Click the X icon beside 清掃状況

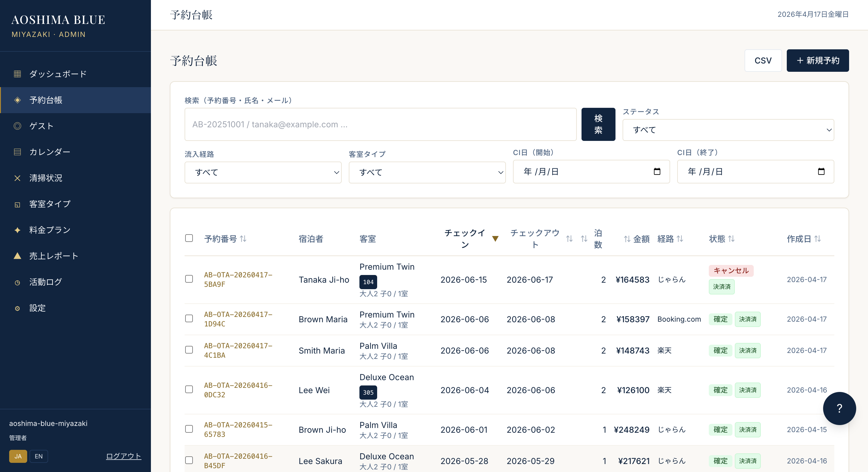(17, 178)
